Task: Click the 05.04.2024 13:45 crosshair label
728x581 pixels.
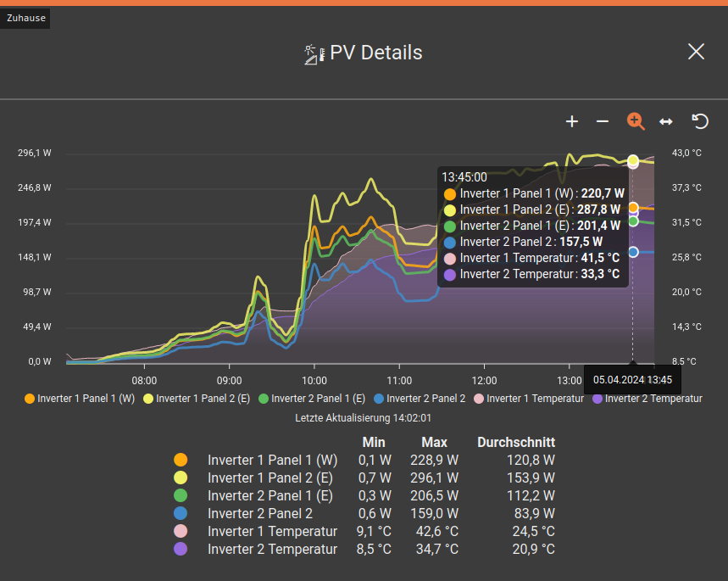Action: (x=632, y=380)
